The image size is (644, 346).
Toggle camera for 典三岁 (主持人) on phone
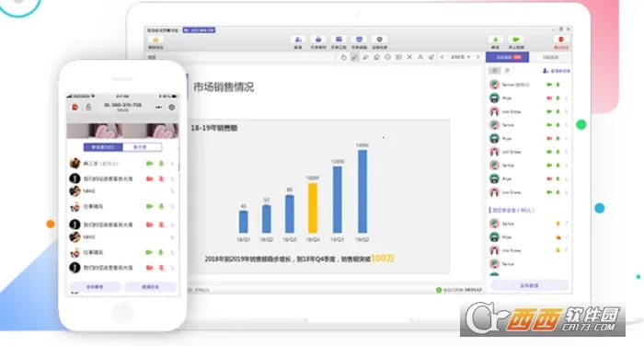[149, 164]
